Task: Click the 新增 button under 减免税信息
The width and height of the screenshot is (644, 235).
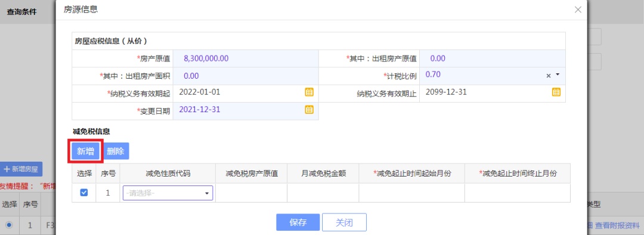Action: (85, 151)
